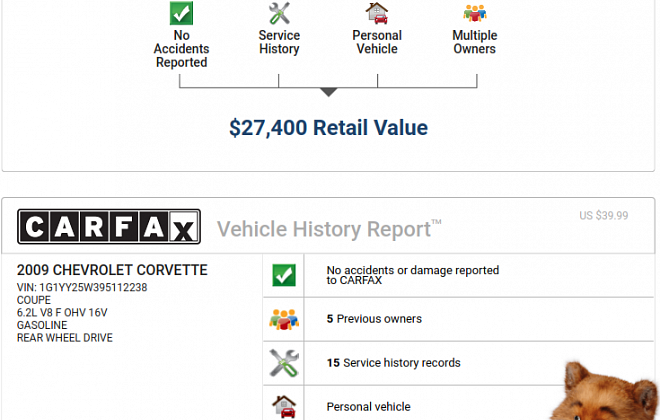Select the 5 Previous owners row
The height and width of the screenshot is (420, 660).
458,319
